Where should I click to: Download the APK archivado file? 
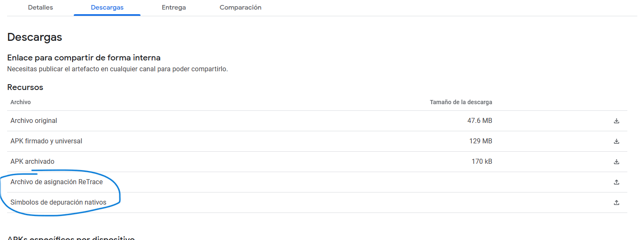click(616, 162)
